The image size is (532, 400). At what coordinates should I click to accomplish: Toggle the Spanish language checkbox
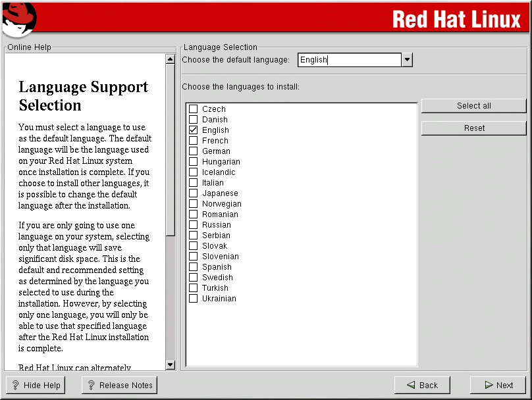tap(194, 267)
